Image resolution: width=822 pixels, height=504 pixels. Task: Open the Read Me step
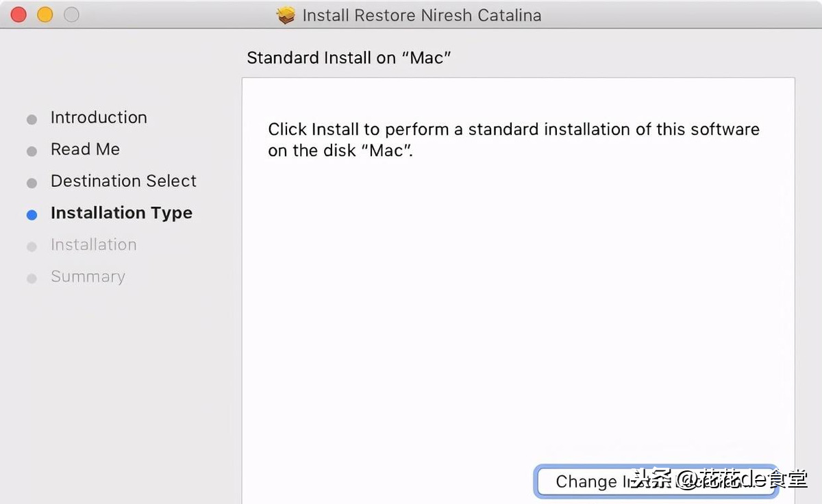85,149
